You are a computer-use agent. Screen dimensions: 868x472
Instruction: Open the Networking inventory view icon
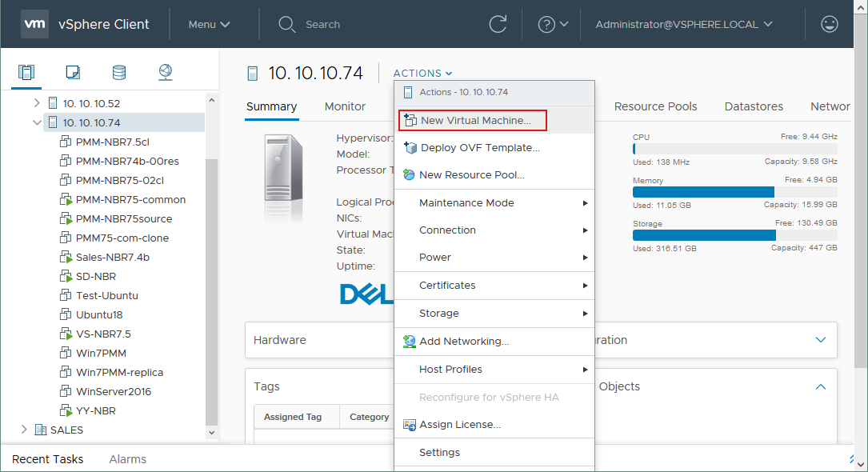tap(166, 72)
